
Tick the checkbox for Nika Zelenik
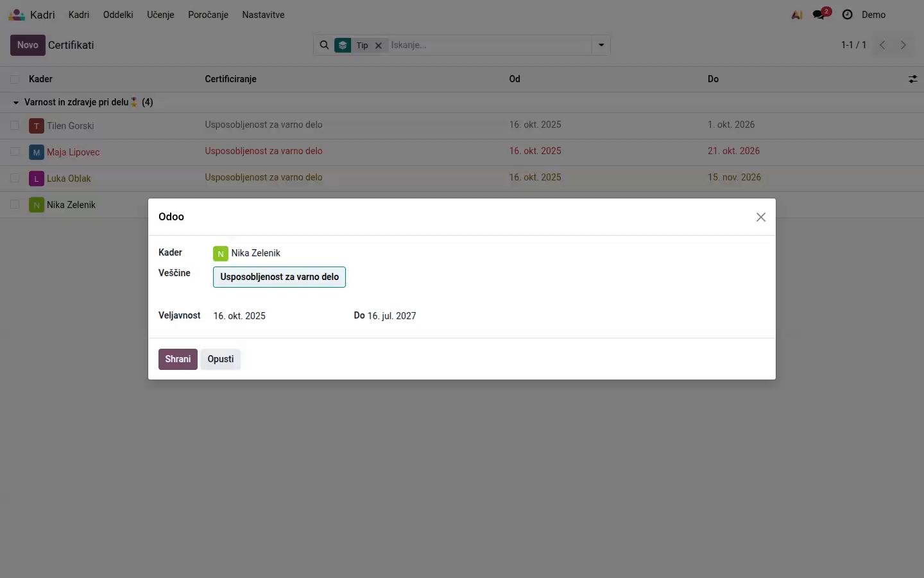point(15,204)
